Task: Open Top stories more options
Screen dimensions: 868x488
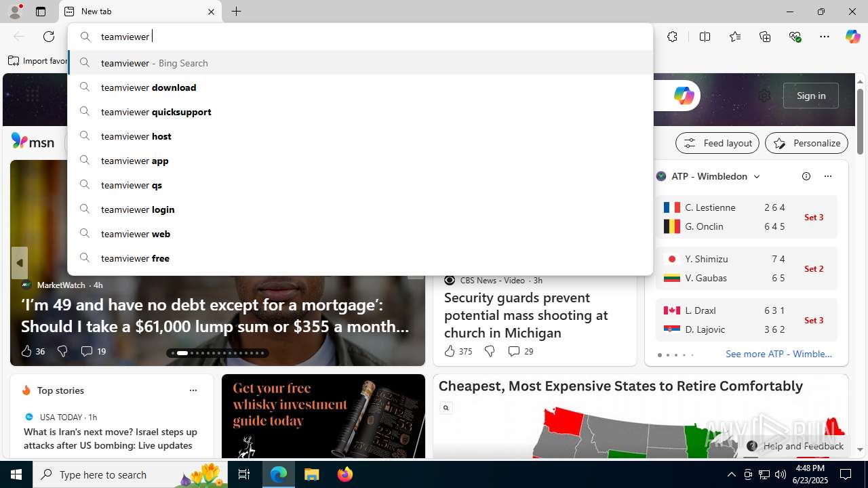Action: click(193, 390)
